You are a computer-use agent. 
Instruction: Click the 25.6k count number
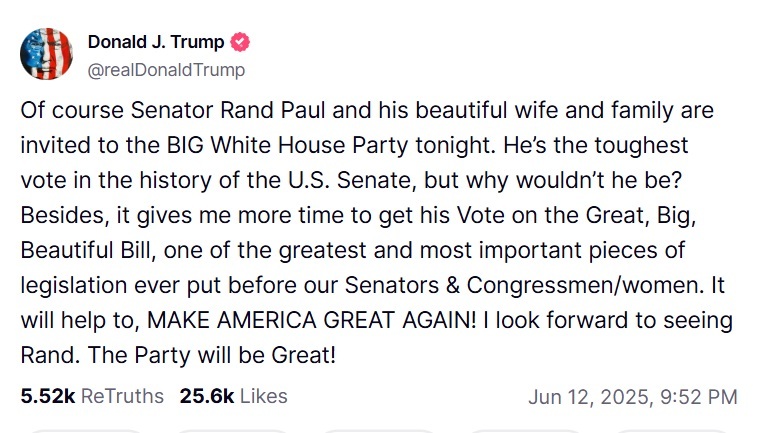coord(207,396)
